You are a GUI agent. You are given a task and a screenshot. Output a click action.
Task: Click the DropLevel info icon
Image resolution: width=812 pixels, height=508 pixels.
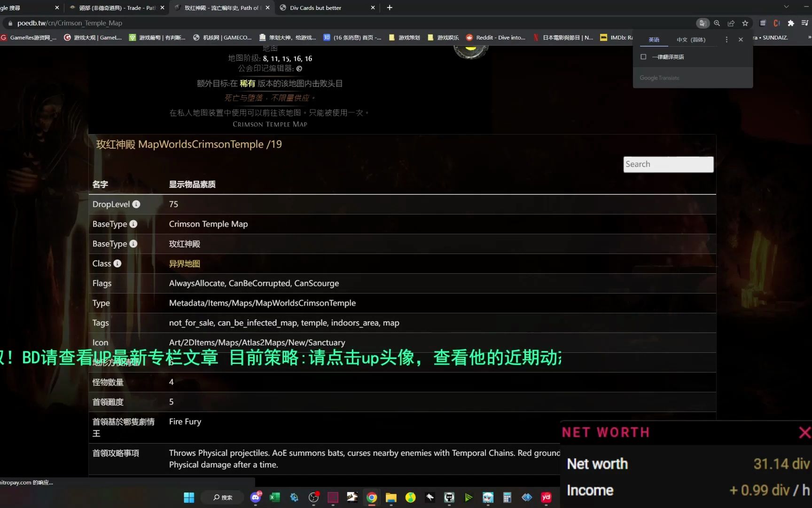point(136,204)
